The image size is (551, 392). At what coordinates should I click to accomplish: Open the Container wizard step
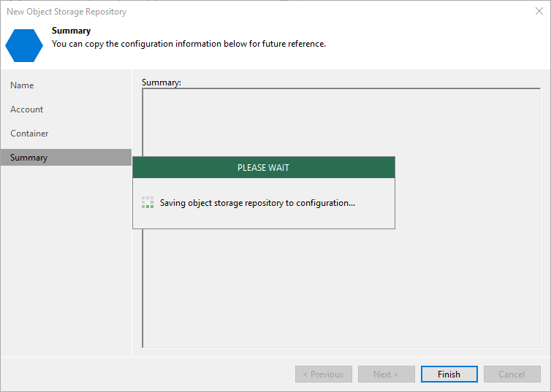click(29, 134)
